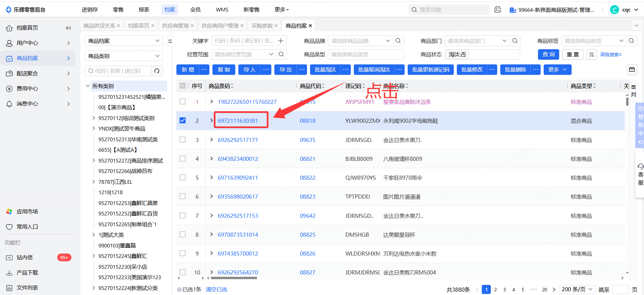Expand 95270112|培训测试类别 tree node
The width and height of the screenshot is (644, 295).
(x=94, y=118)
